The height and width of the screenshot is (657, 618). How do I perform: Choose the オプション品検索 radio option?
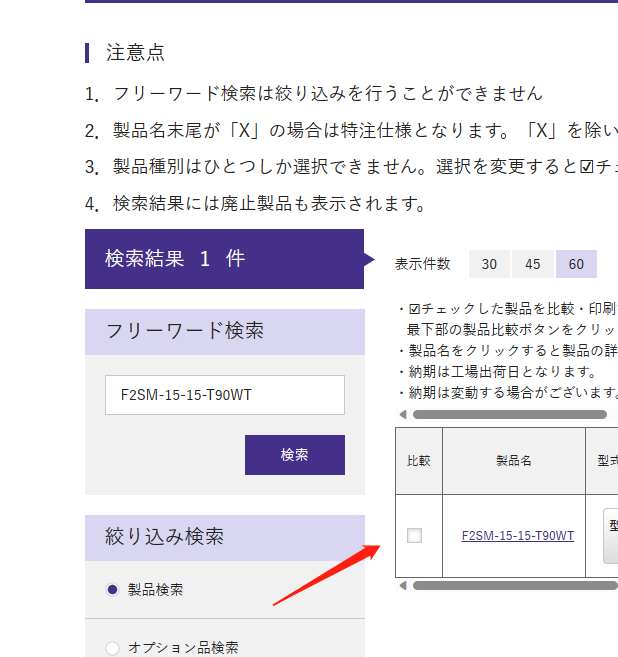(x=113, y=647)
